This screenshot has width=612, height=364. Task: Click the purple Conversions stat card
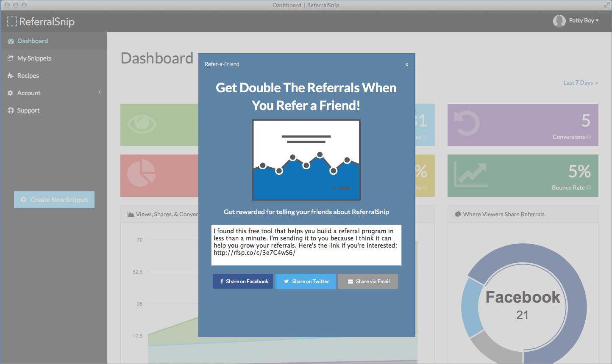click(x=523, y=125)
